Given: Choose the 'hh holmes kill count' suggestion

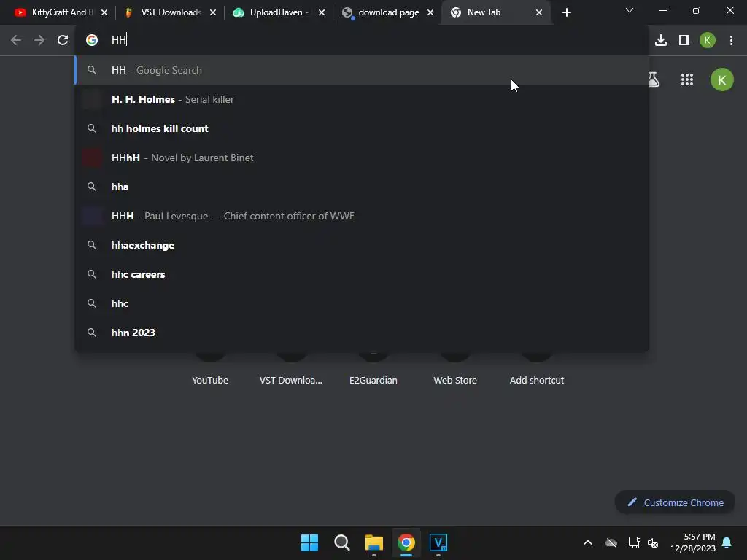Looking at the screenshot, I should 362,128.
